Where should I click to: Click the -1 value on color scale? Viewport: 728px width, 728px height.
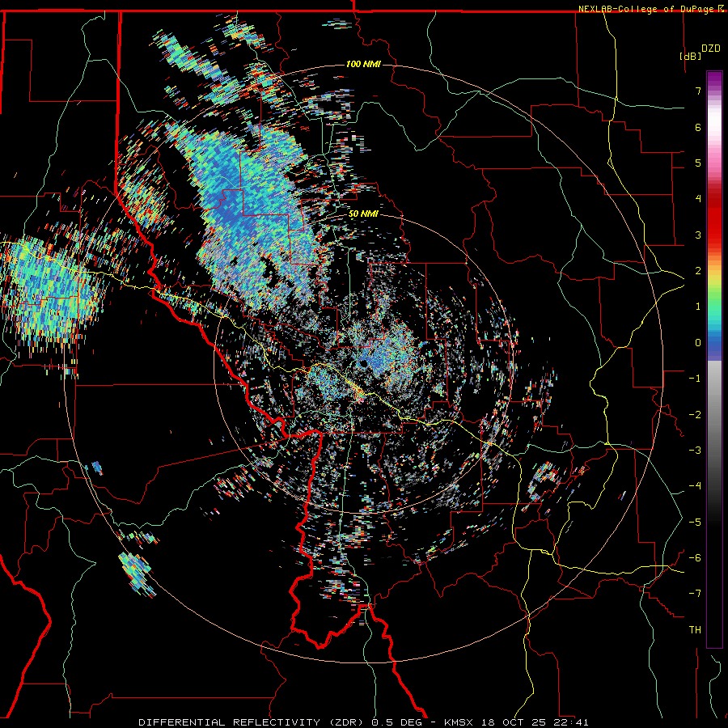coord(695,379)
